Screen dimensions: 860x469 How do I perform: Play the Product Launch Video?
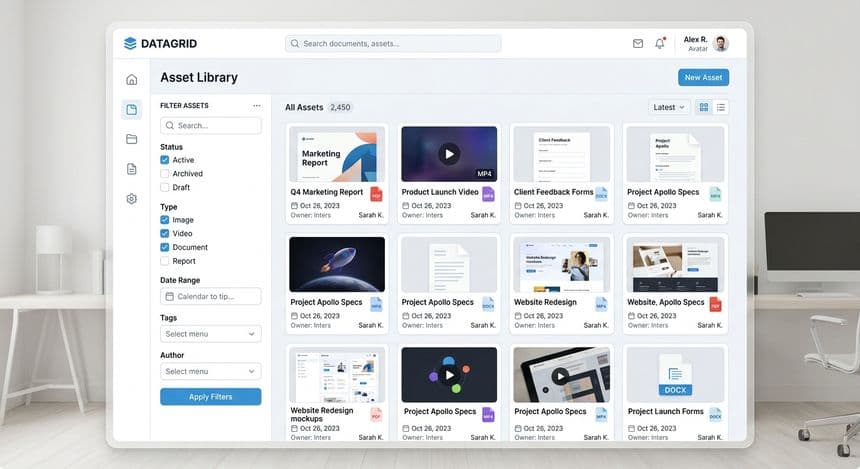point(449,154)
